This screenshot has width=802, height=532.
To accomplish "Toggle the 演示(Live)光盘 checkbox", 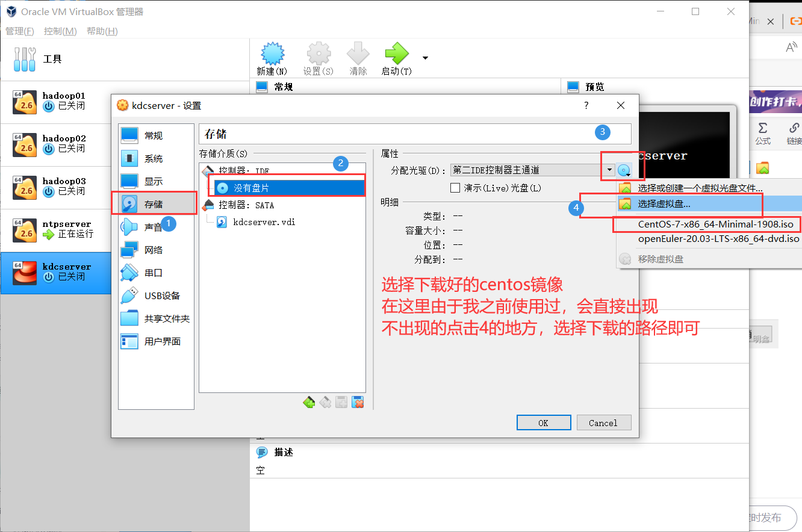I will tap(455, 188).
